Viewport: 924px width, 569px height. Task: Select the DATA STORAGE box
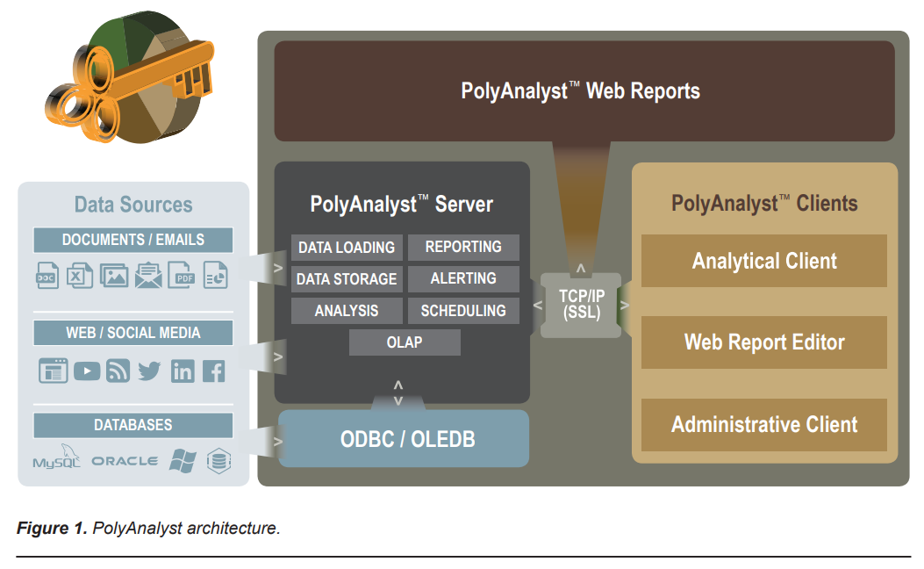click(x=347, y=279)
